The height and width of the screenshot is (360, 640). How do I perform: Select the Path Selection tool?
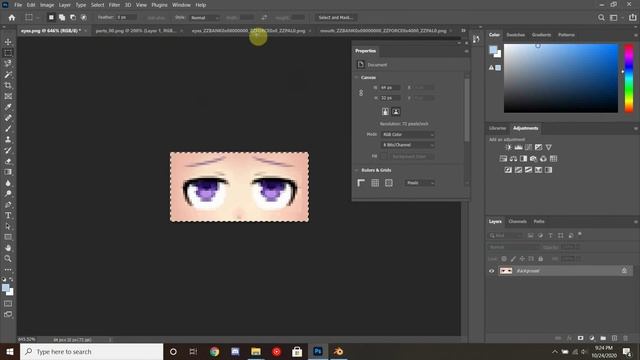click(x=8, y=226)
